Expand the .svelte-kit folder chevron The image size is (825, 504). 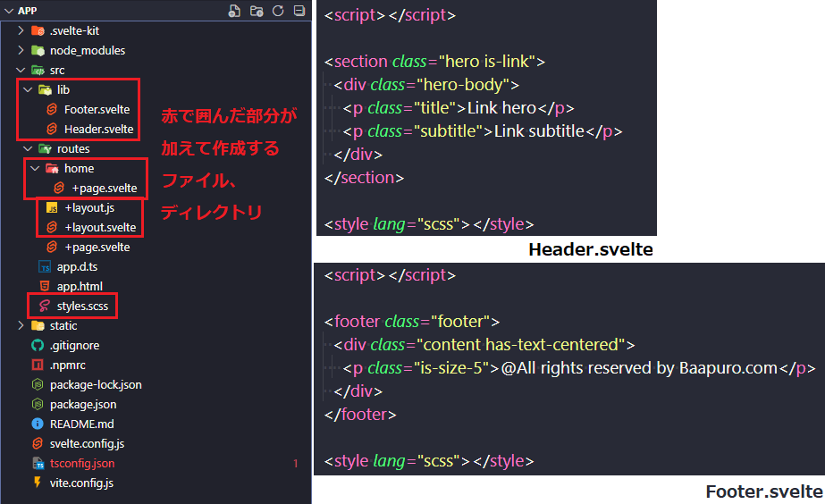21,30
